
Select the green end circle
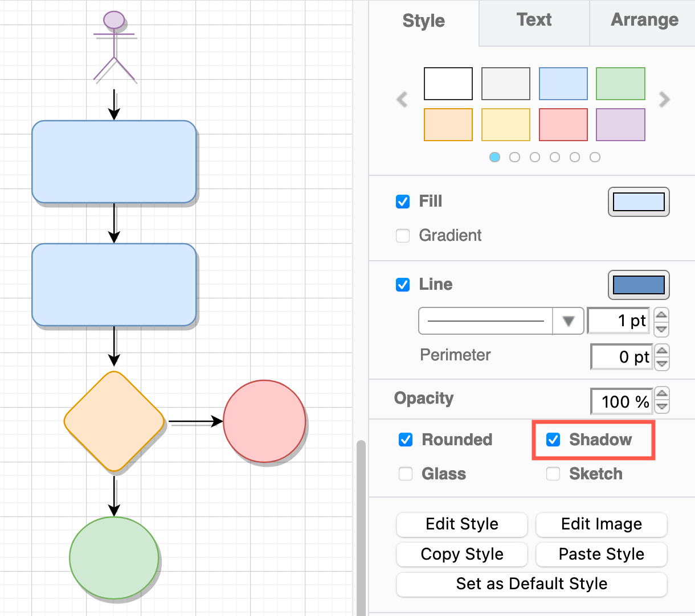point(114,558)
